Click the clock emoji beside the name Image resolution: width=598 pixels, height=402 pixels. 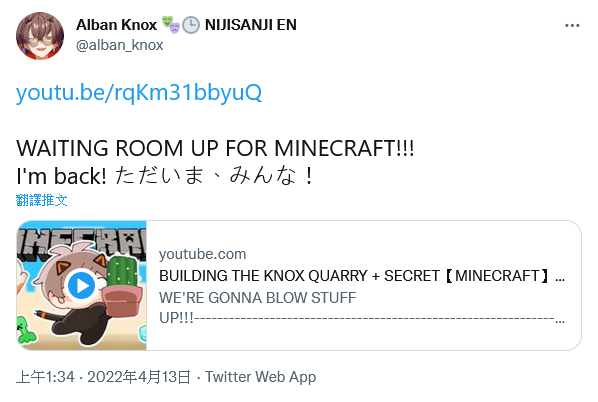191,25
